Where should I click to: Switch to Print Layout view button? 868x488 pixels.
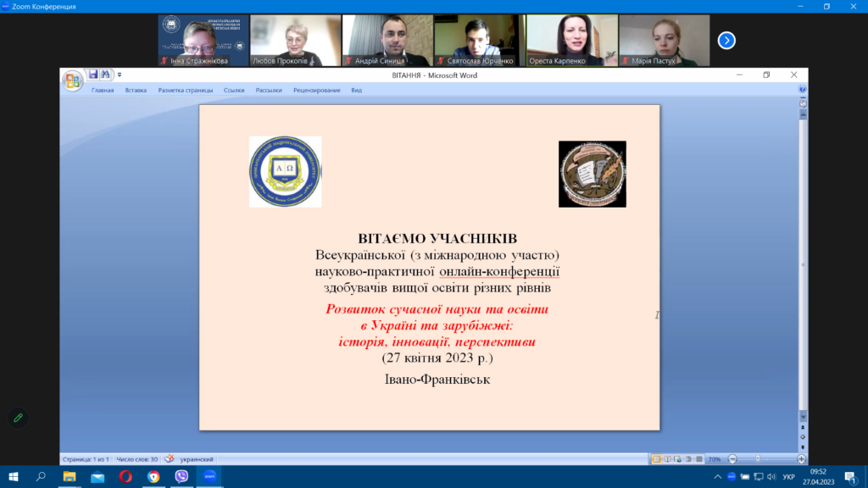click(657, 458)
